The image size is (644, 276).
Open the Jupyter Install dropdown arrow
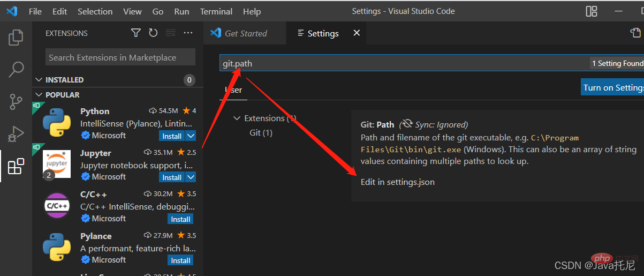[x=191, y=177]
